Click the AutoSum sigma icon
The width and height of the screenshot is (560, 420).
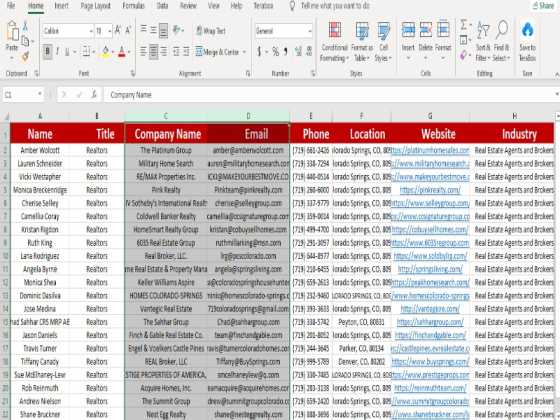pyautogui.click(x=464, y=25)
